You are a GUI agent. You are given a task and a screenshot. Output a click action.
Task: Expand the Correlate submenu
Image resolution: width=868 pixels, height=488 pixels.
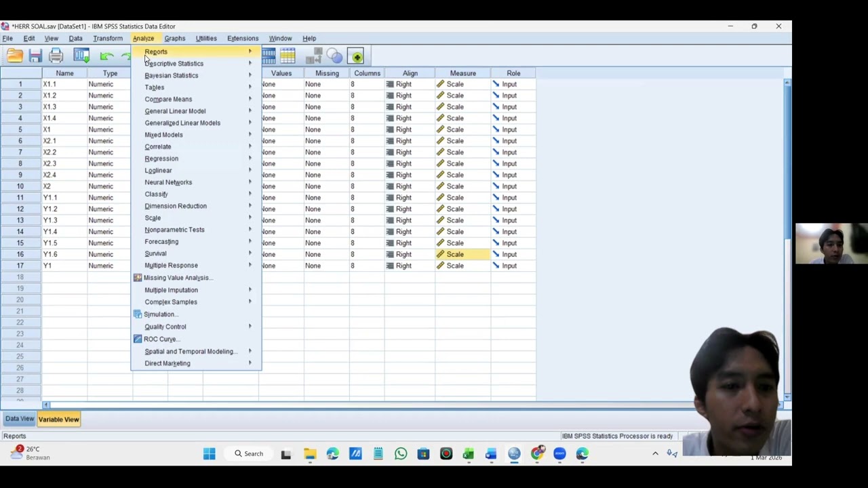pyautogui.click(x=196, y=146)
